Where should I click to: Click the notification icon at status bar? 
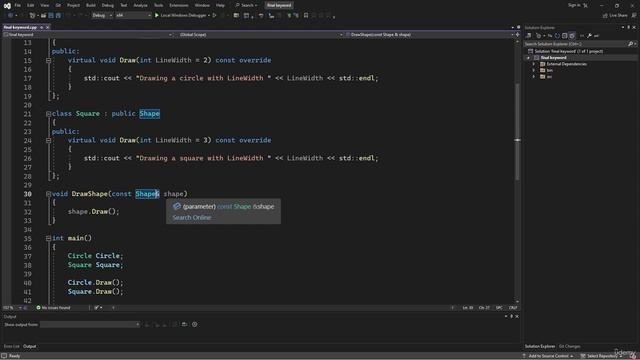tap(633, 356)
